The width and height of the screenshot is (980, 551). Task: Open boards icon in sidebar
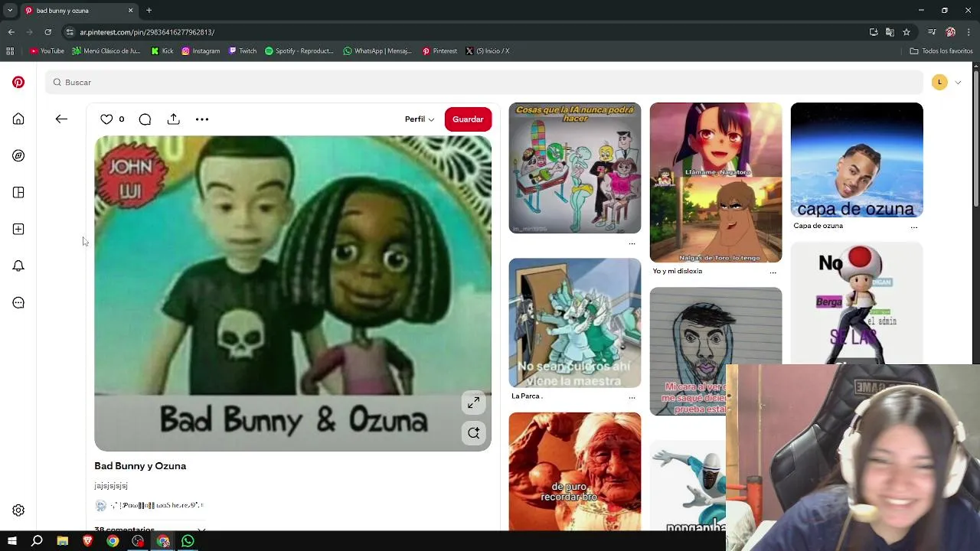click(18, 192)
